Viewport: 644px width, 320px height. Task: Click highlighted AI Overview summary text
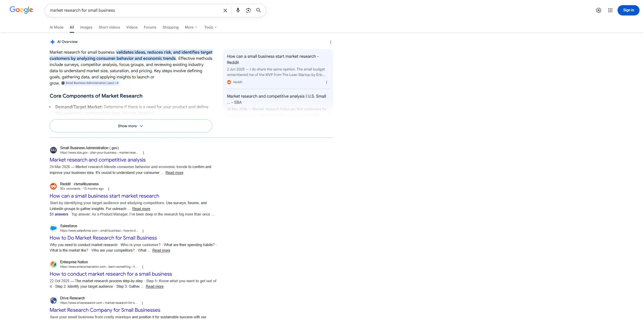click(131, 55)
